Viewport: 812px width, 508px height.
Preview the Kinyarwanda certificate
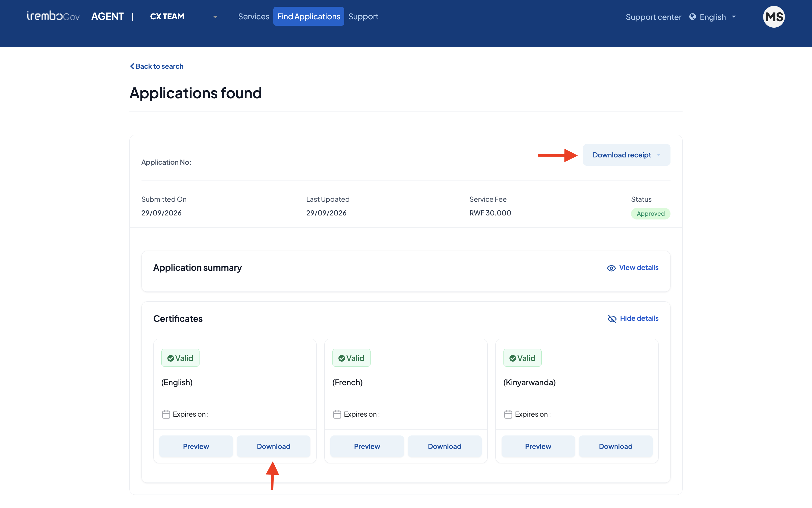coord(538,446)
